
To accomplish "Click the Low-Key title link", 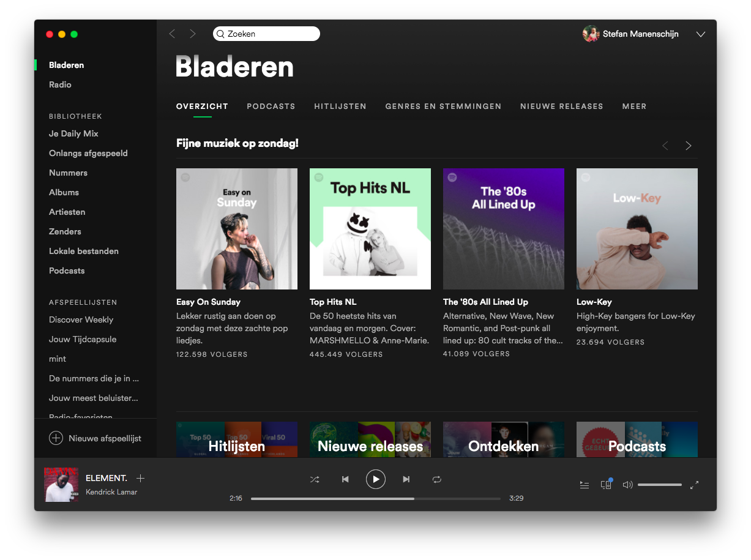I will (594, 302).
